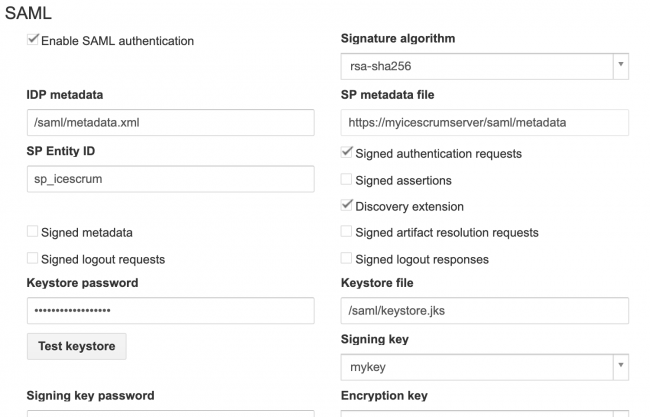Toggle the Enable SAML authentication checkbox
Viewport: 650px width, 417px height.
(33, 41)
